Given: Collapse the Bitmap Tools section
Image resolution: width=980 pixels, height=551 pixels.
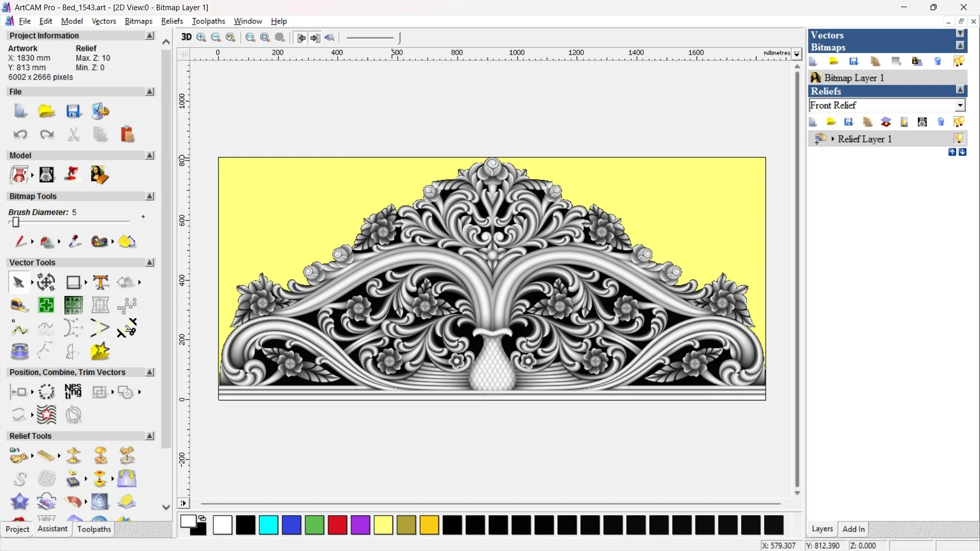Looking at the screenshot, I should [x=150, y=196].
